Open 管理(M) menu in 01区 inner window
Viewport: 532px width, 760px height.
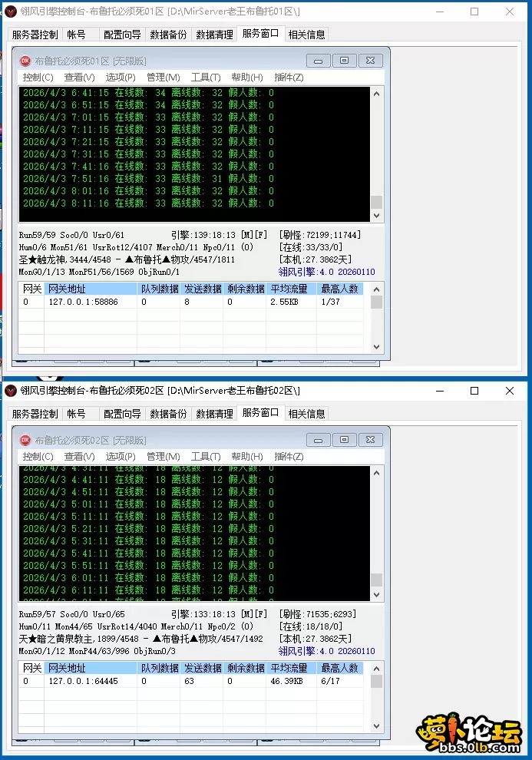pos(164,78)
